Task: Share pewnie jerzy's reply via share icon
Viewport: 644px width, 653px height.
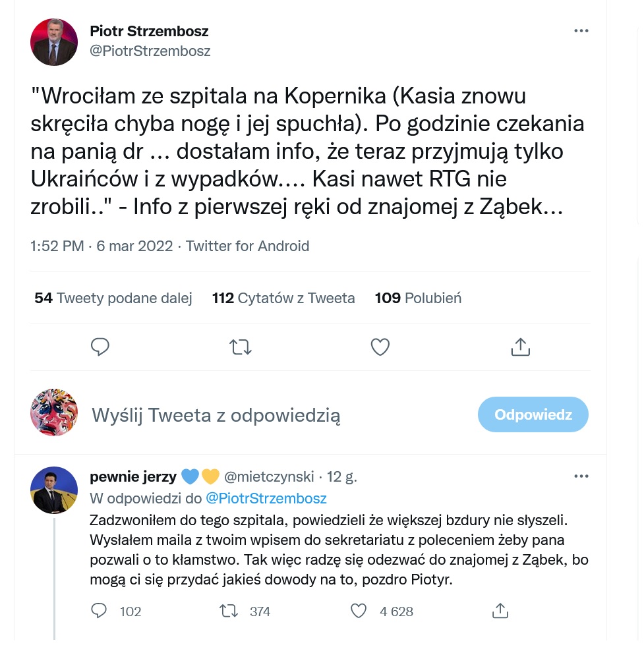Action: coord(500,611)
